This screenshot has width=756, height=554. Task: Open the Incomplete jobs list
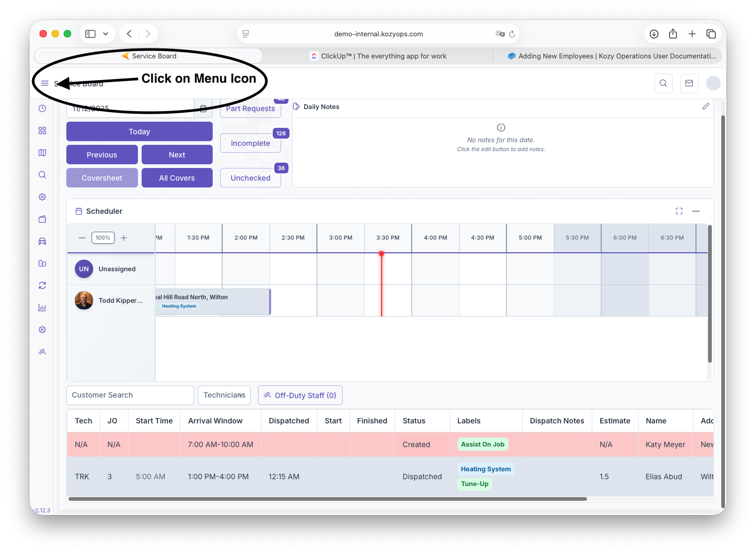[x=251, y=143]
